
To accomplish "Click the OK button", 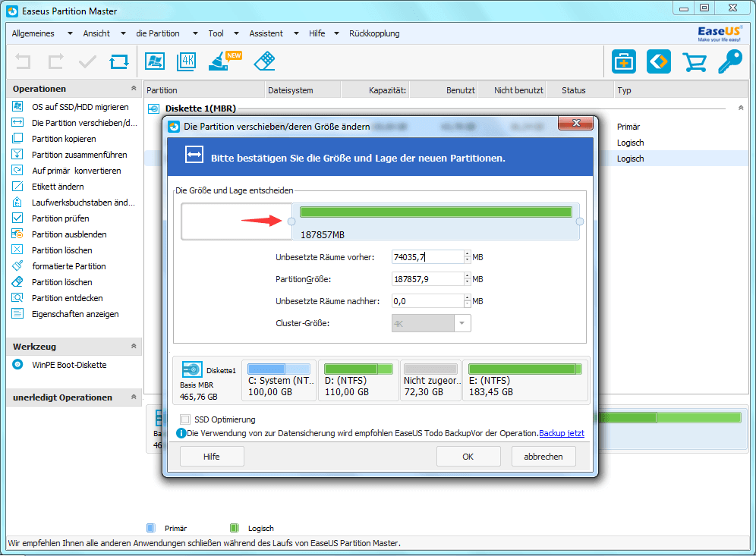I will click(x=468, y=457).
